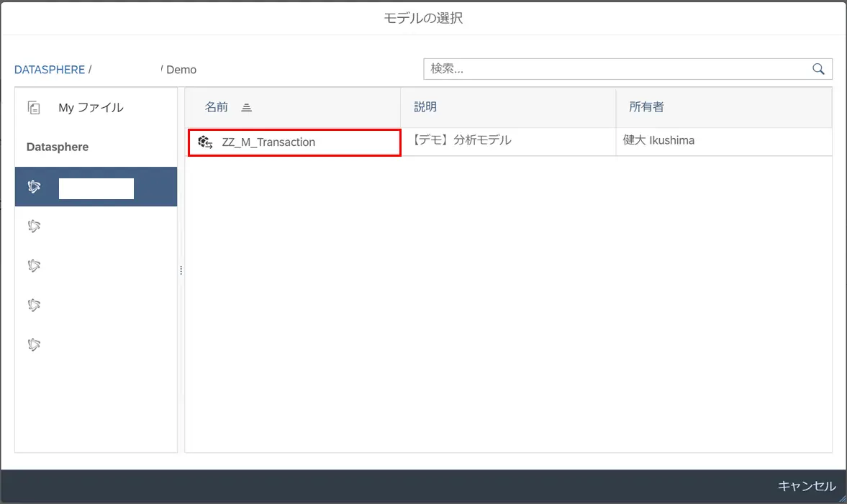This screenshot has width=847, height=504.
Task: Click the My ファイル file icon
Action: (x=34, y=107)
